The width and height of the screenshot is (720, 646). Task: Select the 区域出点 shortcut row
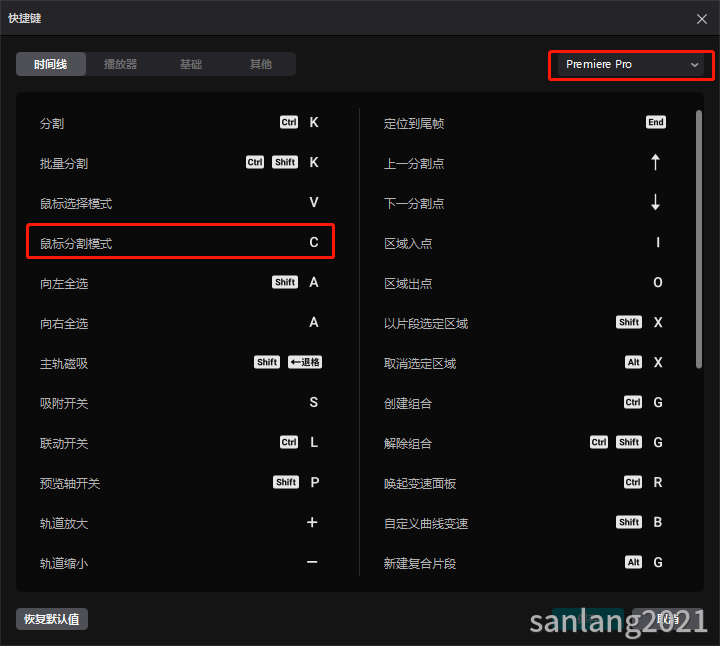525,282
